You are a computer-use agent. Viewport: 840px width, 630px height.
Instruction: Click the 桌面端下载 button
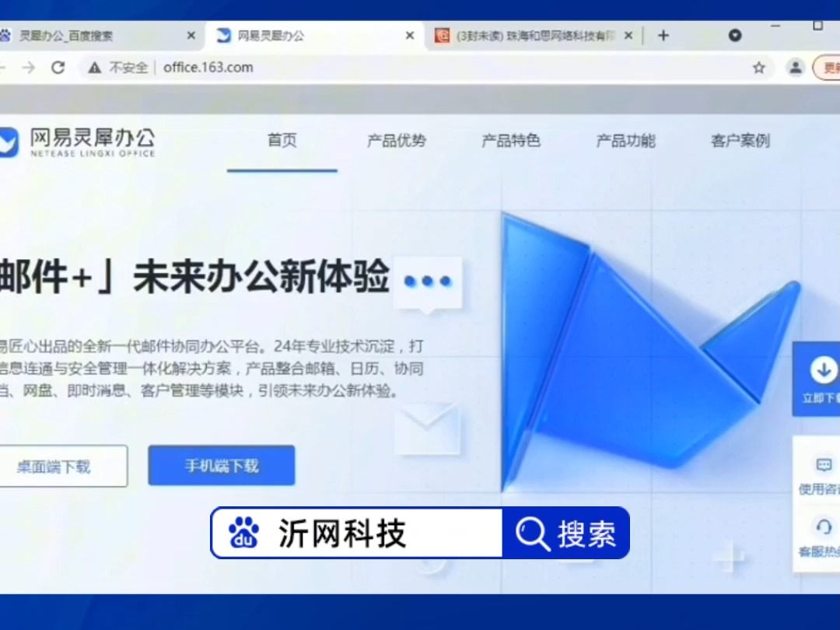(x=63, y=466)
